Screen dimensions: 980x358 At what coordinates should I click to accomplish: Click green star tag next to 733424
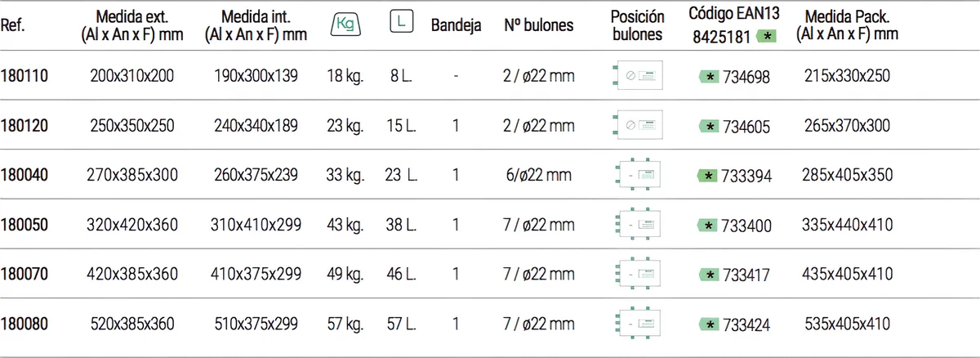(x=709, y=324)
